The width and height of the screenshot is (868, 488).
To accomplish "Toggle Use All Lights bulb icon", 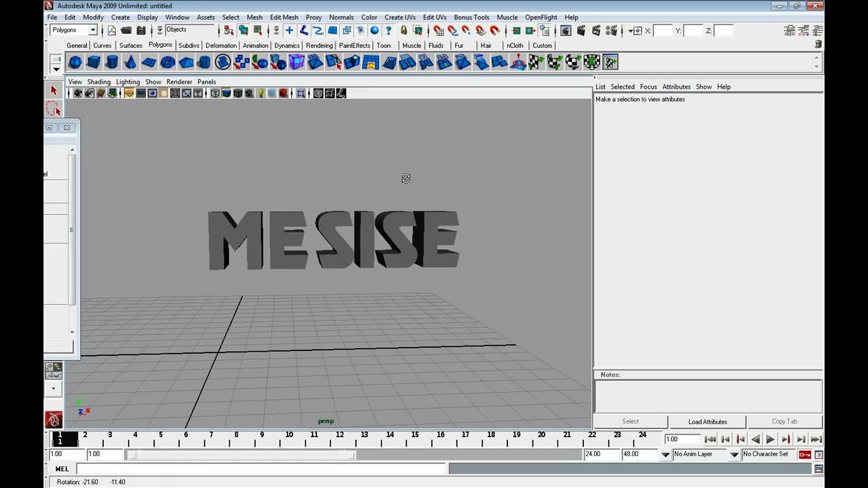I will [260, 94].
